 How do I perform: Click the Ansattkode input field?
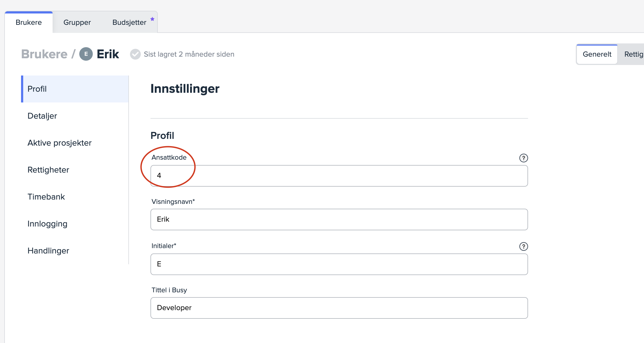[339, 176]
